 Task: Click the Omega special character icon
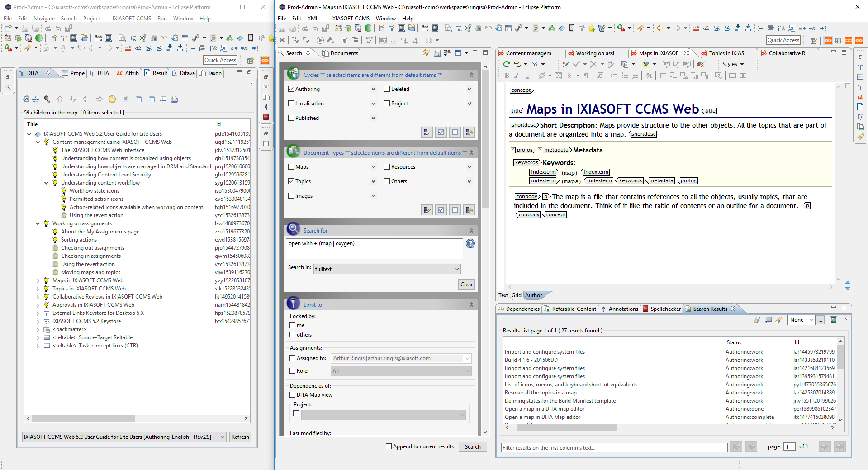click(429, 40)
